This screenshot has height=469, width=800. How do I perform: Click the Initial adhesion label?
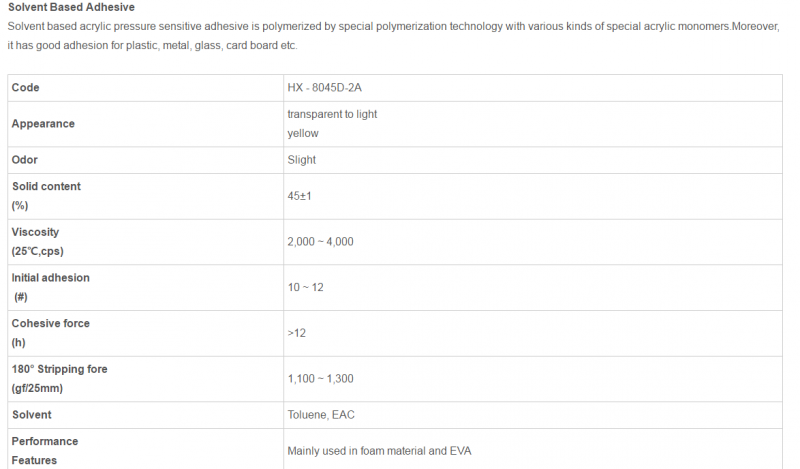click(51, 287)
